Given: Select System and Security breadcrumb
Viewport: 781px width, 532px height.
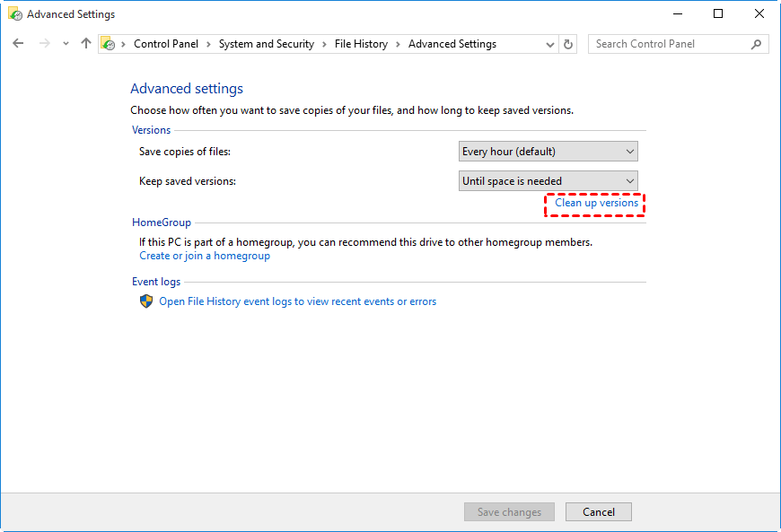Looking at the screenshot, I should click(x=266, y=44).
